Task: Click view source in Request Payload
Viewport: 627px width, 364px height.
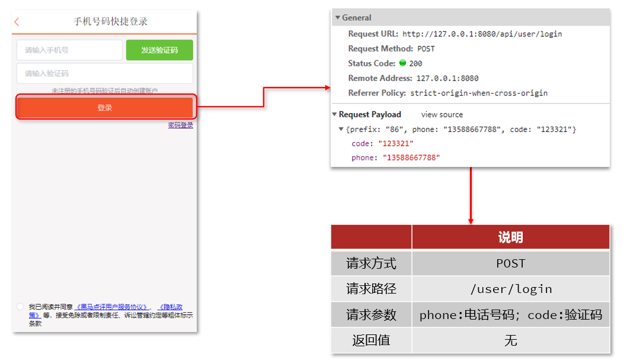Action: (442, 115)
